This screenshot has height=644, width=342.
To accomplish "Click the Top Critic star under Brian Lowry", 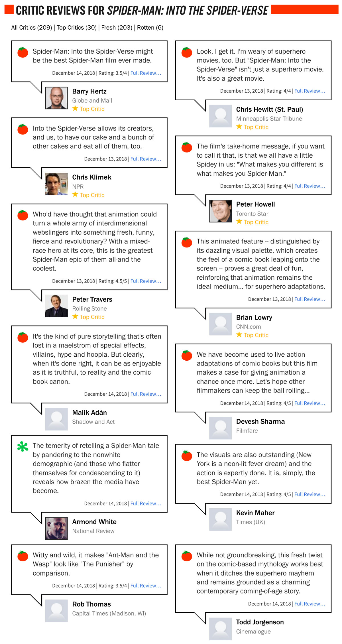I will coord(239,335).
